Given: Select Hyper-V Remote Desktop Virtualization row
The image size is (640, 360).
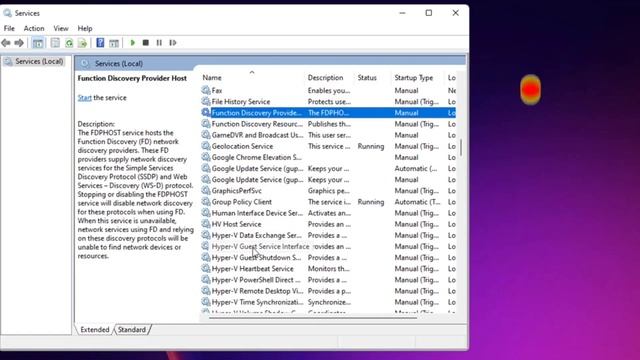Looking at the screenshot, I should pyautogui.click(x=328, y=291).
